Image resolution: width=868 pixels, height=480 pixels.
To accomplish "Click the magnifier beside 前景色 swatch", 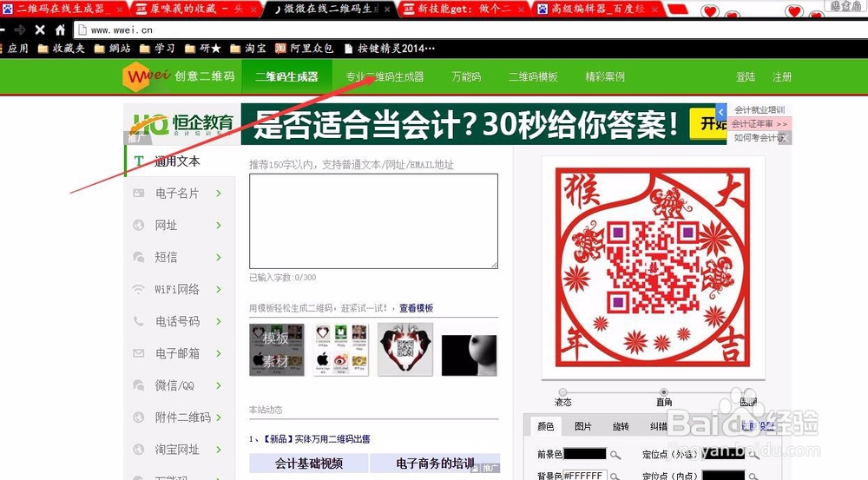I will click(x=615, y=455).
